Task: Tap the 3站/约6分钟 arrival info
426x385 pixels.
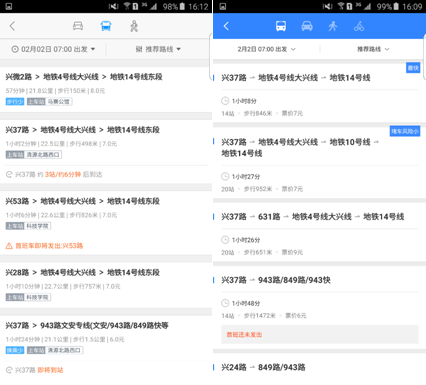Action: (63, 174)
